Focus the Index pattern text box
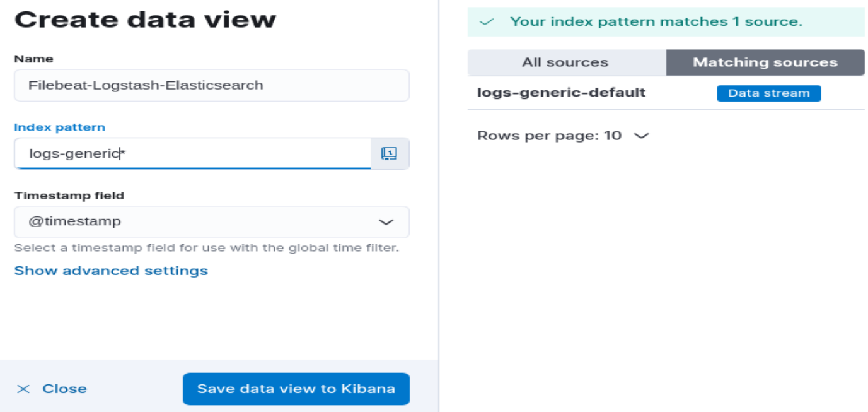The height and width of the screenshot is (412, 868). pos(193,153)
